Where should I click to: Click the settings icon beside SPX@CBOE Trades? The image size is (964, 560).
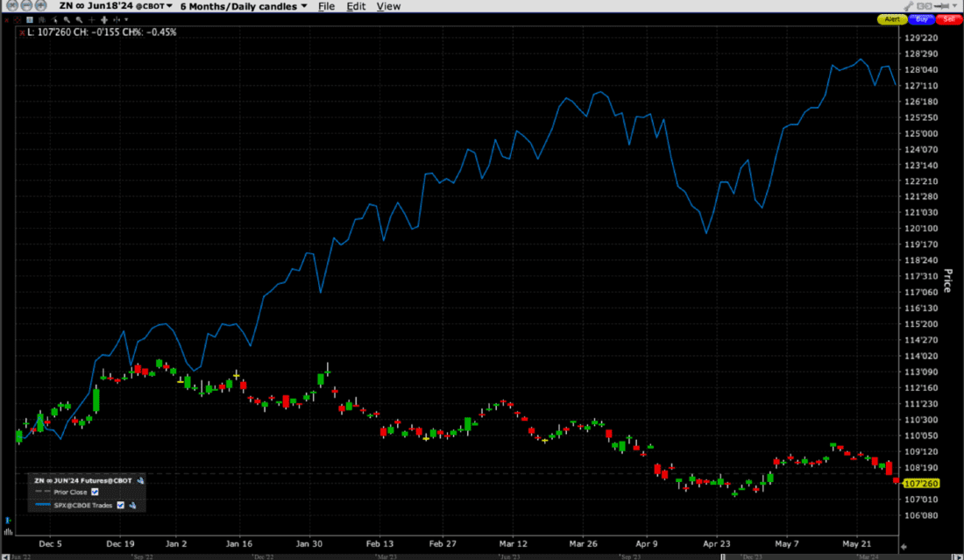pyautogui.click(x=132, y=505)
